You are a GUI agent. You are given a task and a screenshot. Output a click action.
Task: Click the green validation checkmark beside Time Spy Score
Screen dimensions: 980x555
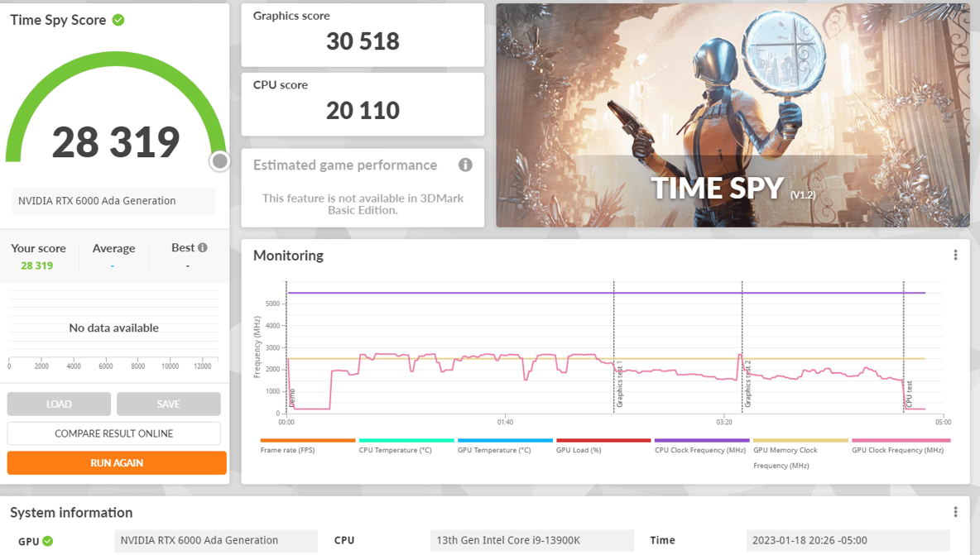point(118,20)
